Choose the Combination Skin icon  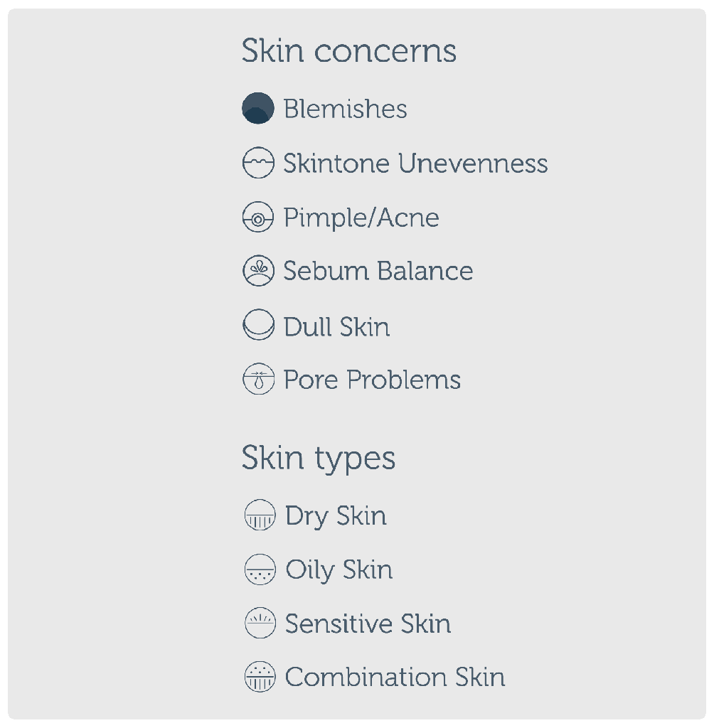pos(259,677)
